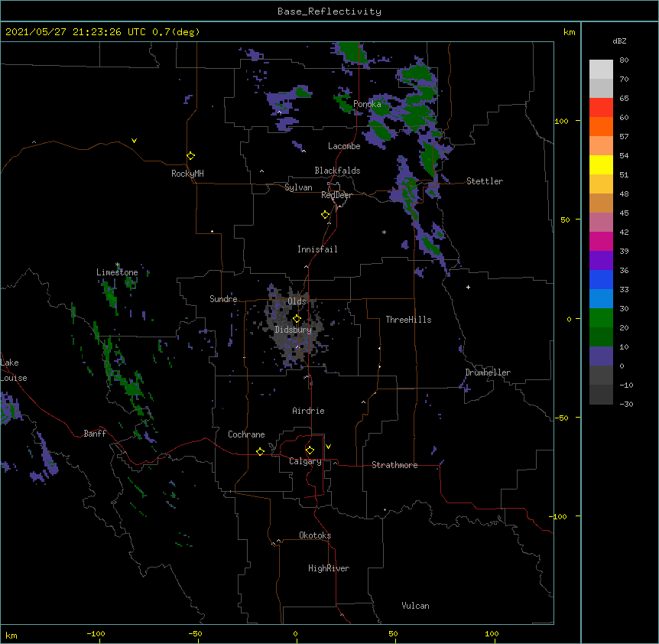Choose the blue 33-36 dBZ legend swatch

pos(601,279)
